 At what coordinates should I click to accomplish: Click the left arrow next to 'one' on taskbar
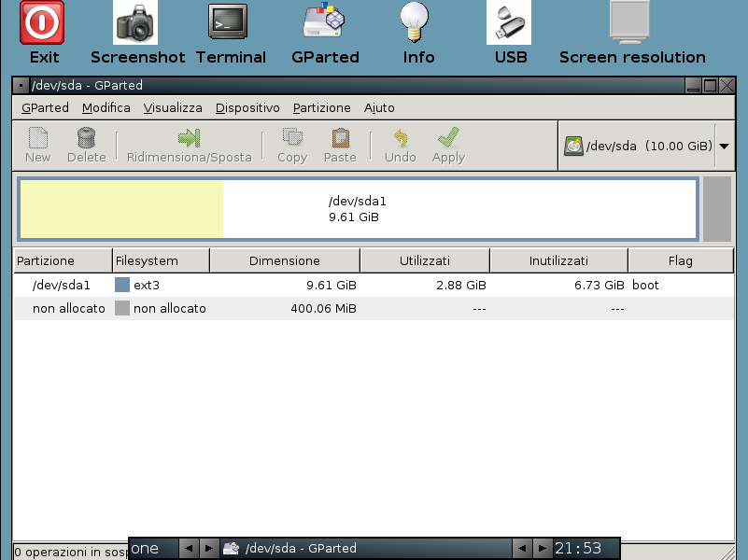point(189,549)
